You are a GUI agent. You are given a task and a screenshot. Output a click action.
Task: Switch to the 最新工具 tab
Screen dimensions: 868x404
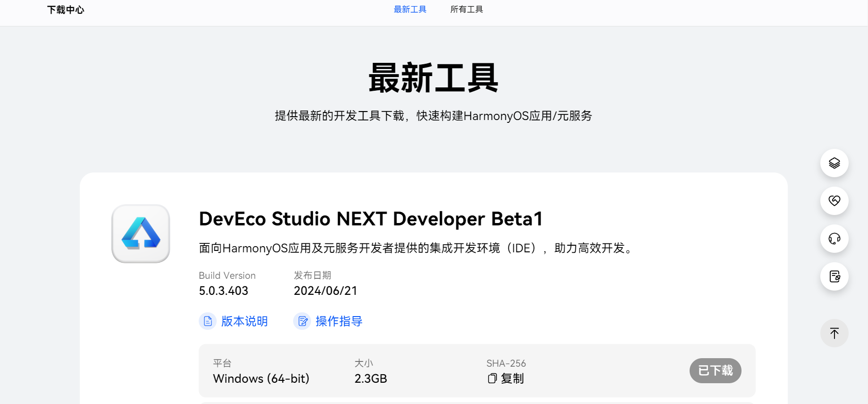410,9
